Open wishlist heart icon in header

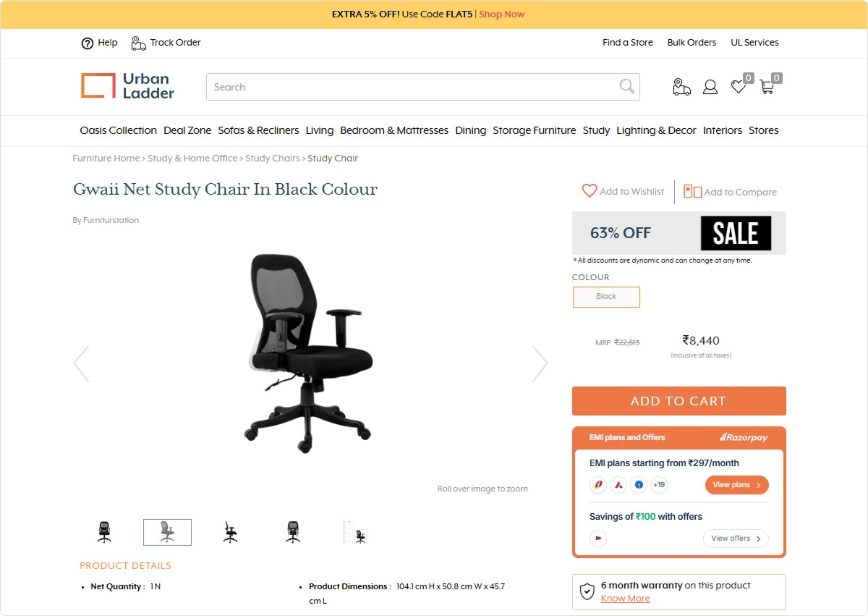click(739, 87)
